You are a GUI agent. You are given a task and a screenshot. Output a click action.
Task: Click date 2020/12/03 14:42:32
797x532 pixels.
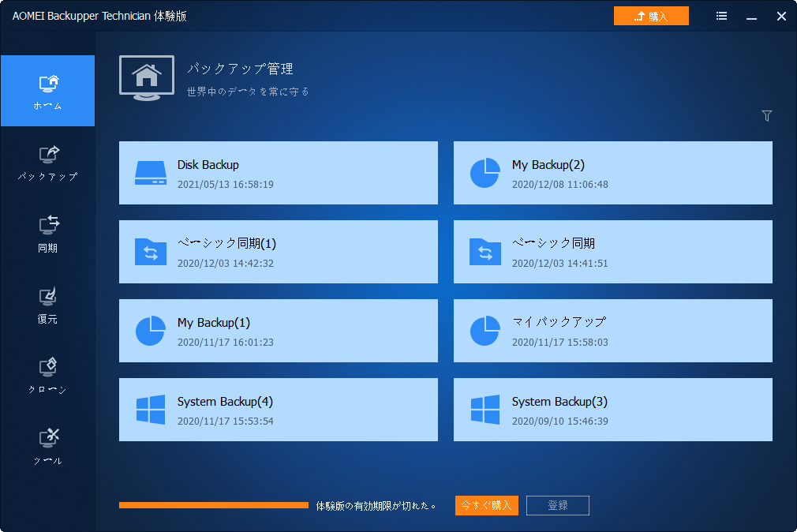click(x=225, y=264)
